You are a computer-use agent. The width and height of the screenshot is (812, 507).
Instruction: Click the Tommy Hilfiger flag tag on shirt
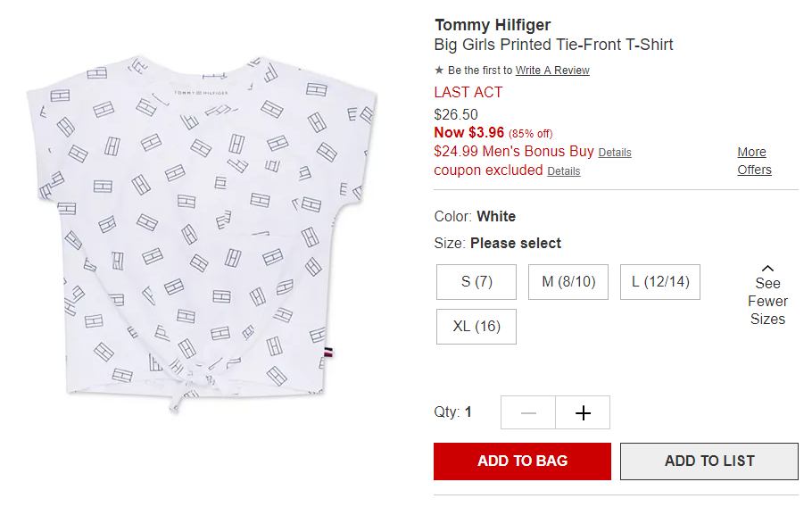(x=328, y=353)
